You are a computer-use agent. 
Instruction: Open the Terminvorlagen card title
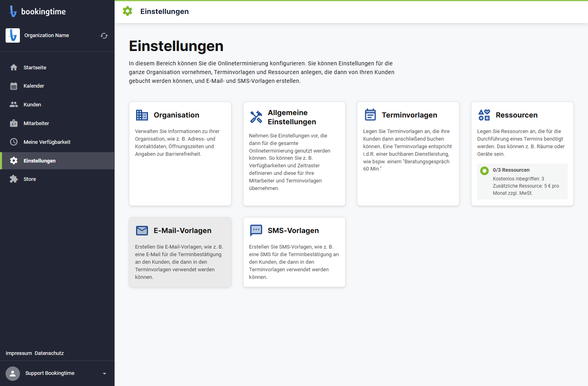tap(409, 115)
